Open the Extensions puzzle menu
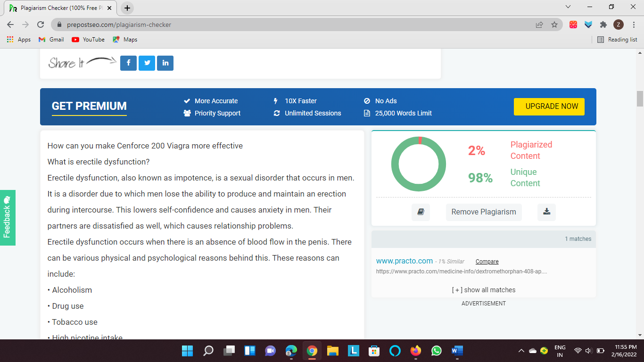 (x=603, y=25)
